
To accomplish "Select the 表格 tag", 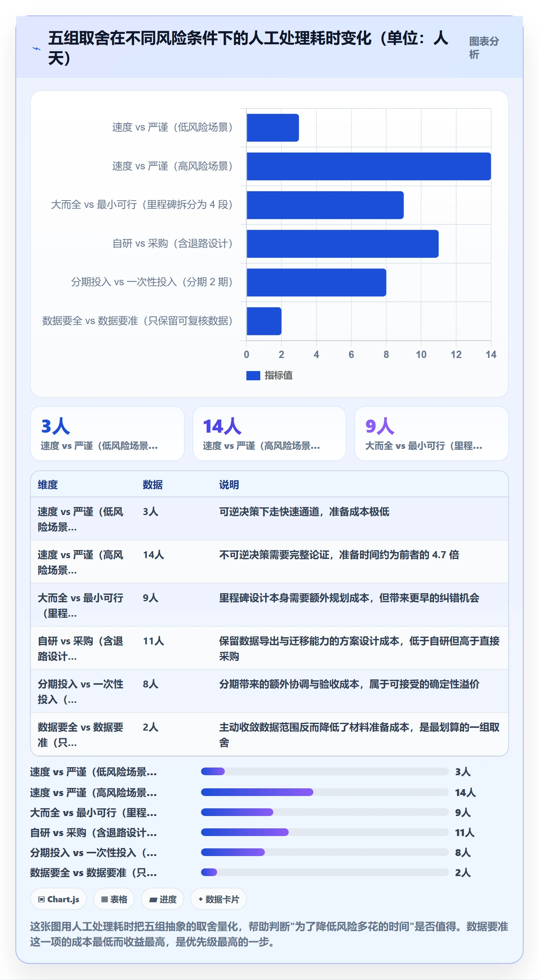I will tap(114, 899).
